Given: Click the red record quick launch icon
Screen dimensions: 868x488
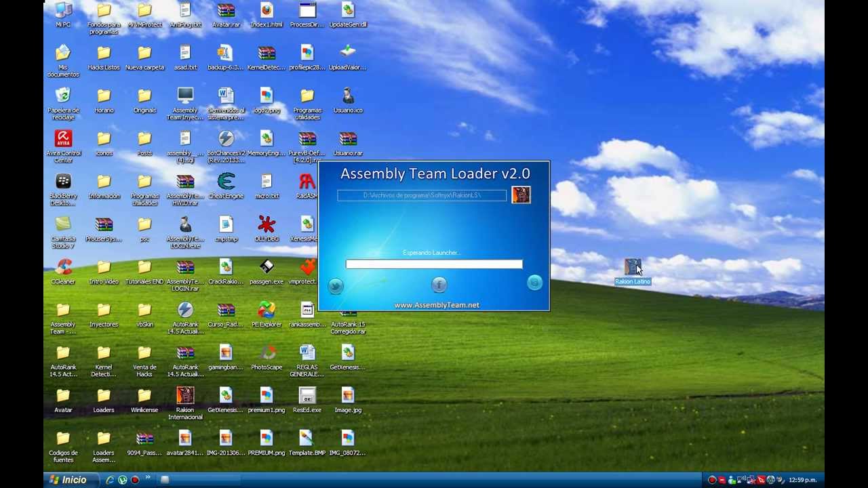Looking at the screenshot, I should (x=135, y=480).
